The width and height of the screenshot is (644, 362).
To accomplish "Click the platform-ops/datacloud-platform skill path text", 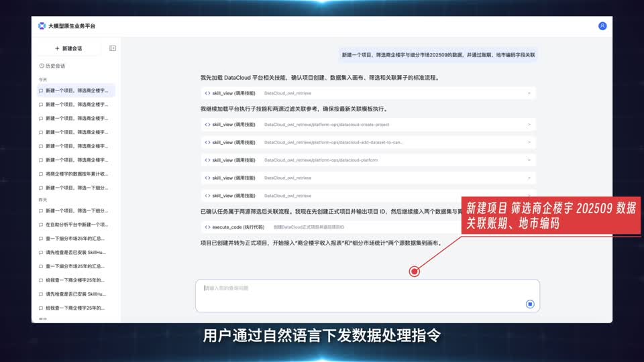I will click(321, 160).
